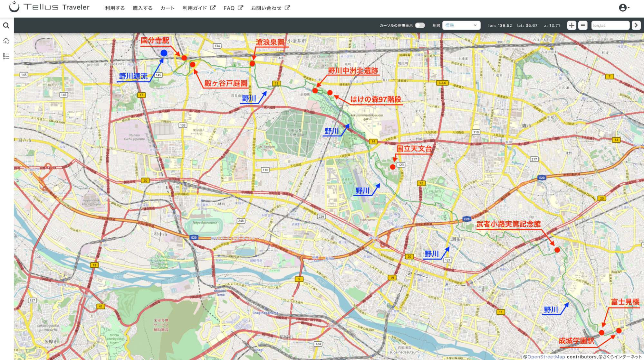Screen dimensions: 644x360
Task: Click the yellow route 11 shield
Action: click(501, 312)
